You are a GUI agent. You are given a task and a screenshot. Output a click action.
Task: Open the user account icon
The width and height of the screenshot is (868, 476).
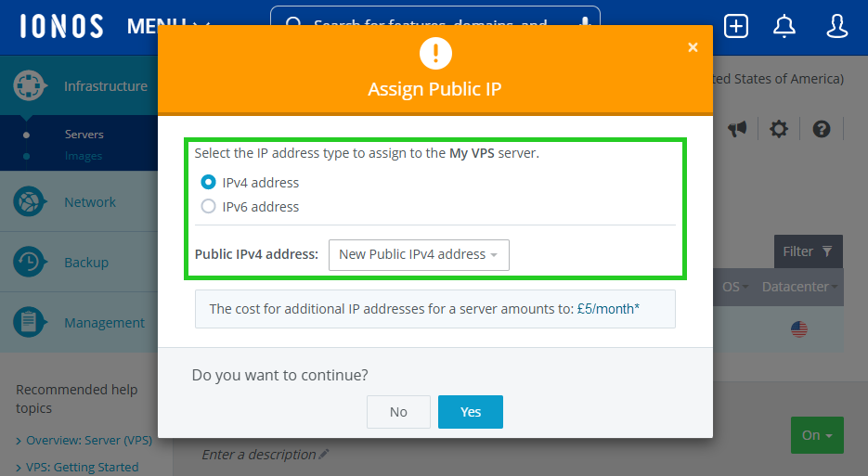coord(836,26)
